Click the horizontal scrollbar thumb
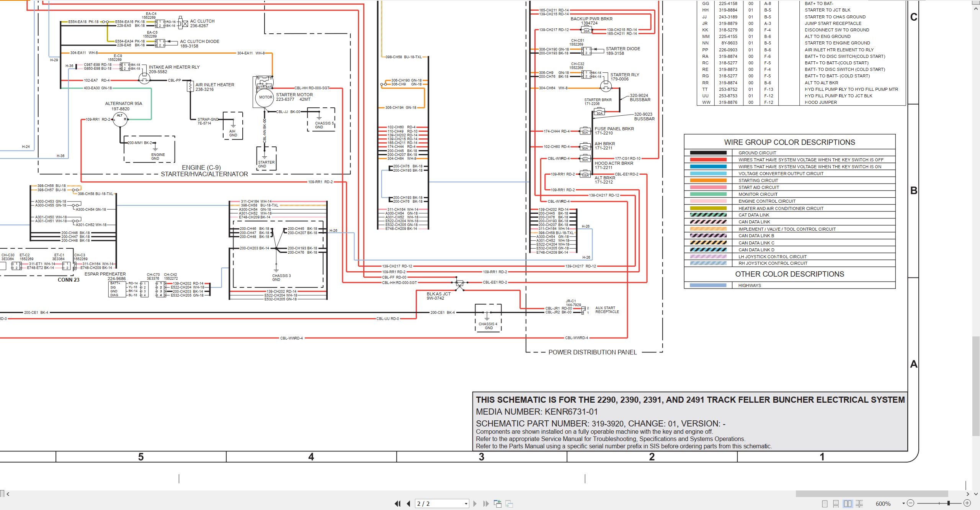Image resolution: width=980 pixels, height=510 pixels. (872, 494)
